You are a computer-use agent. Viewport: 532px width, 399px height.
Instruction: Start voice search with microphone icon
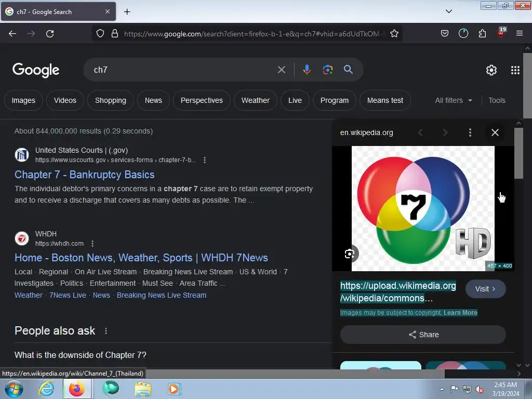[307, 70]
